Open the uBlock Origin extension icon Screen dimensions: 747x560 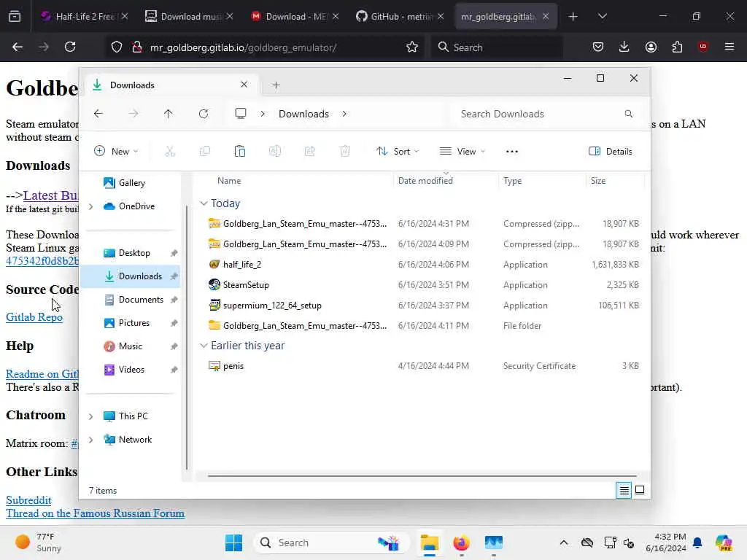pyautogui.click(x=703, y=47)
